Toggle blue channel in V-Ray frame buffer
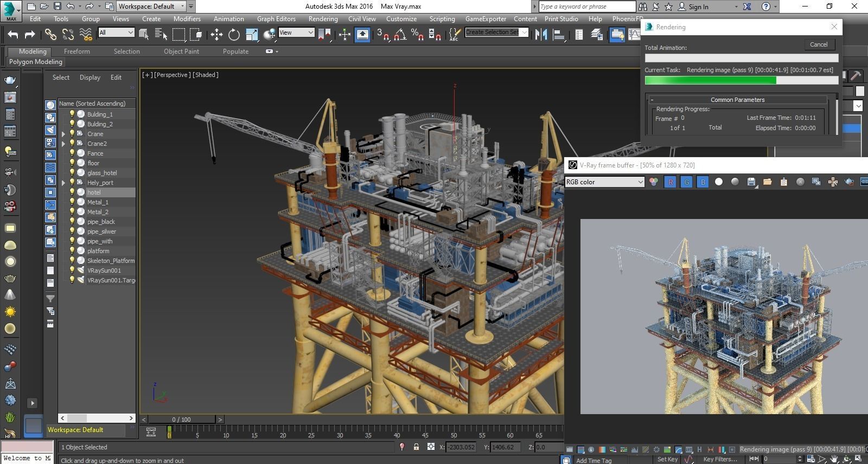The image size is (868, 464). (703, 182)
